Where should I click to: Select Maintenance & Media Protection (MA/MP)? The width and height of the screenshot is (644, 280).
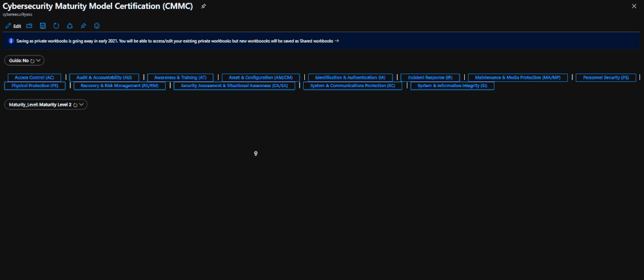(518, 77)
